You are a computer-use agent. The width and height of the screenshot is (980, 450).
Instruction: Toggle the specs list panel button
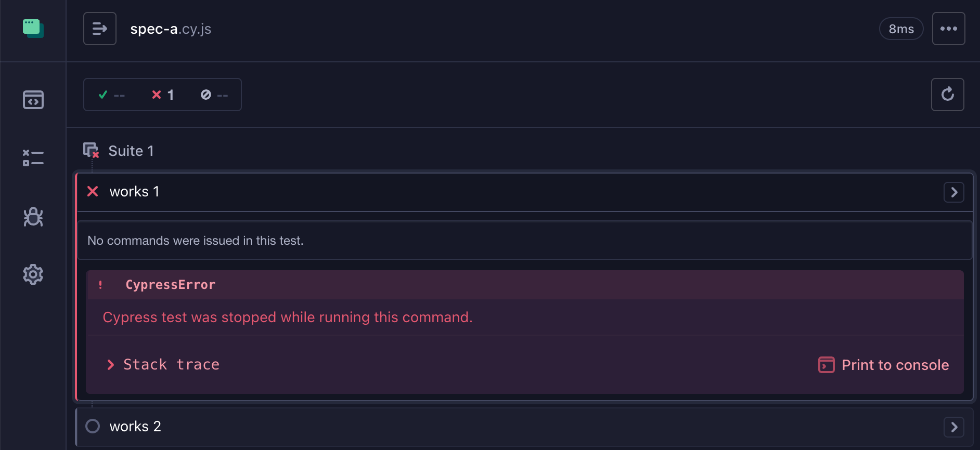(100, 29)
